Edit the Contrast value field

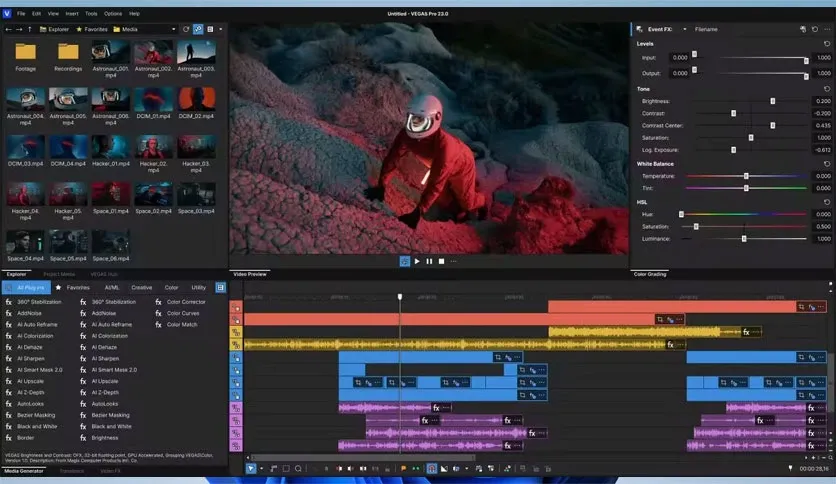[822, 113]
